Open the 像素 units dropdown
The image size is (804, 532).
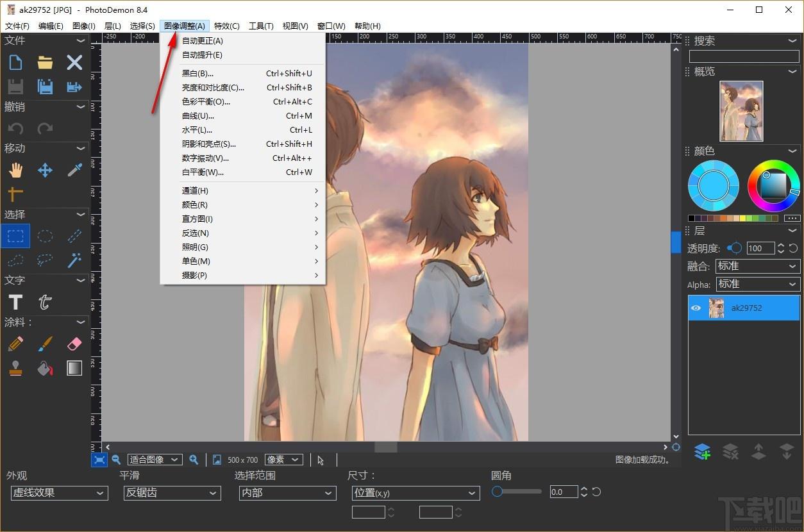click(283, 460)
